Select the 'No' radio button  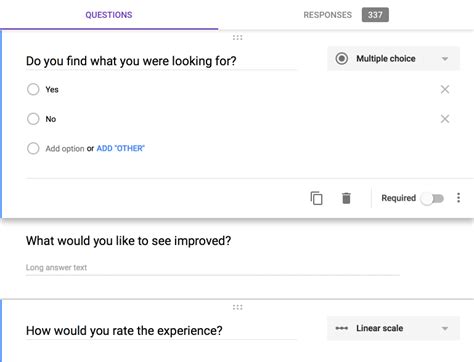33,119
